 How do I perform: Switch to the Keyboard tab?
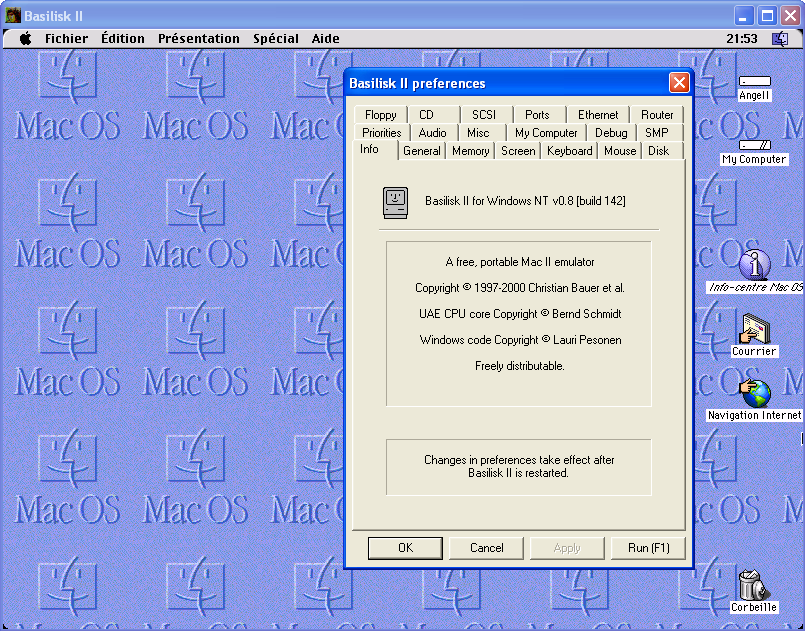(569, 150)
